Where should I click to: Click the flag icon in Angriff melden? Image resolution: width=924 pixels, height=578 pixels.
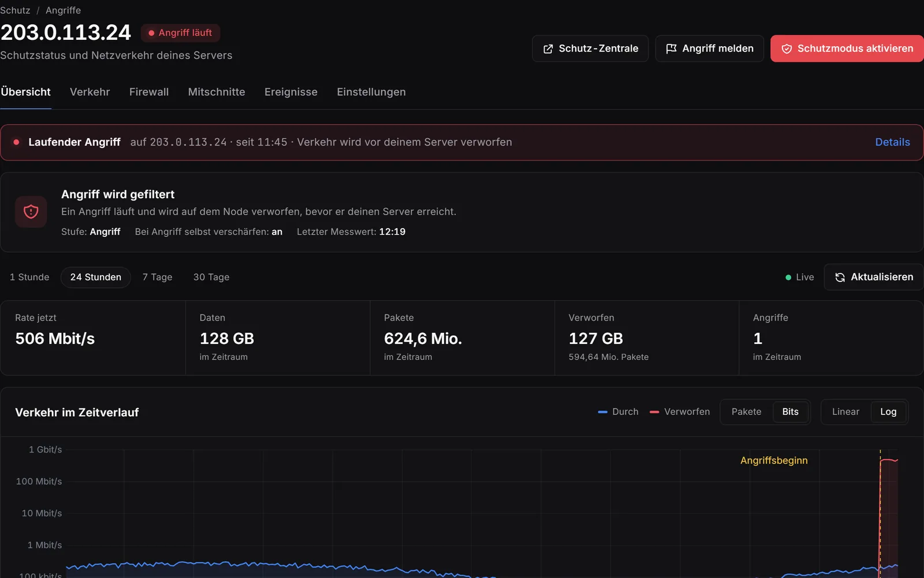coord(671,49)
